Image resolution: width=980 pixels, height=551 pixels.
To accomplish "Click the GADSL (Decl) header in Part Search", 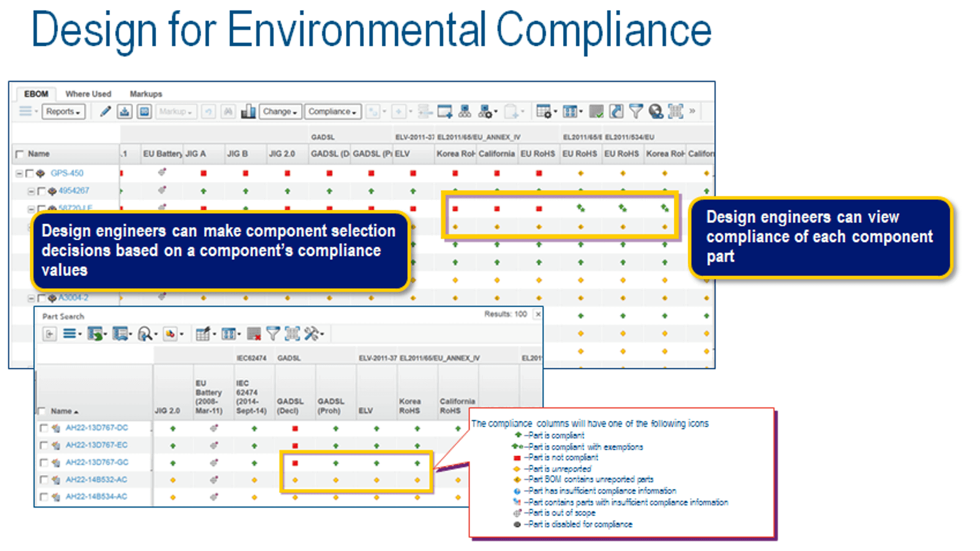I will (x=290, y=406).
